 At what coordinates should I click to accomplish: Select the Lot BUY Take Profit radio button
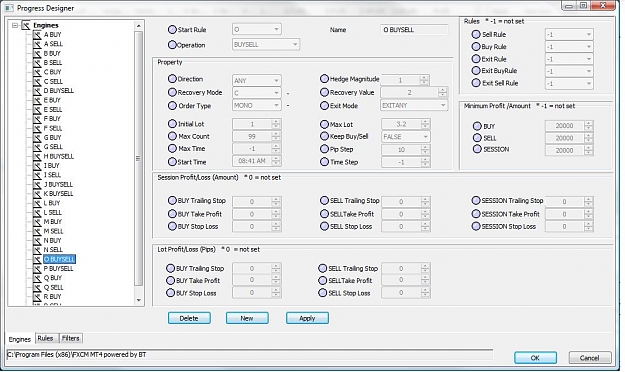(171, 281)
